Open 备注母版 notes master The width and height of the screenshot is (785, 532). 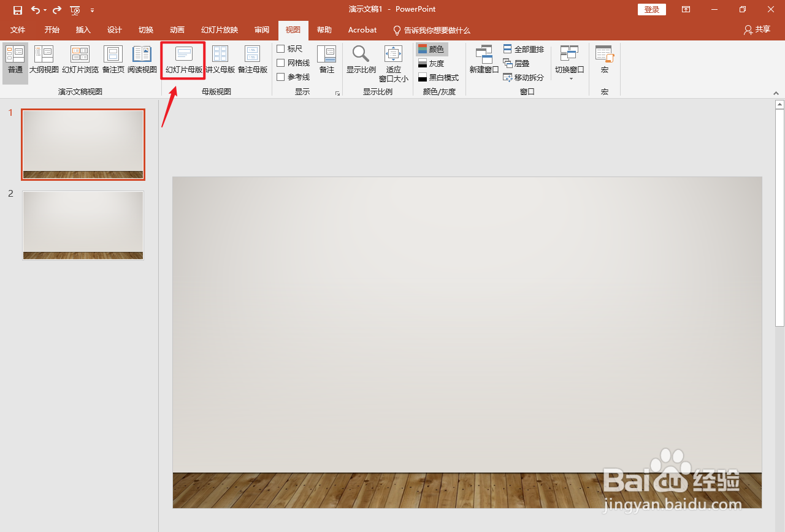(x=253, y=61)
